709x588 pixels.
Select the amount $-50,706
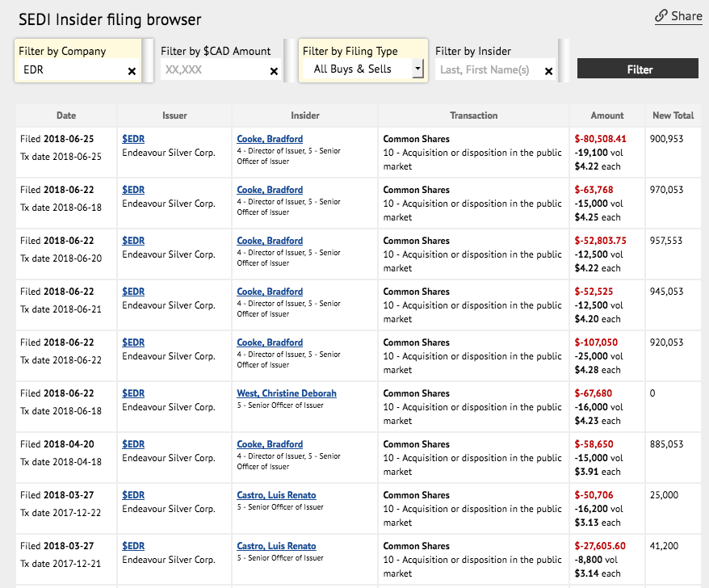coord(594,495)
